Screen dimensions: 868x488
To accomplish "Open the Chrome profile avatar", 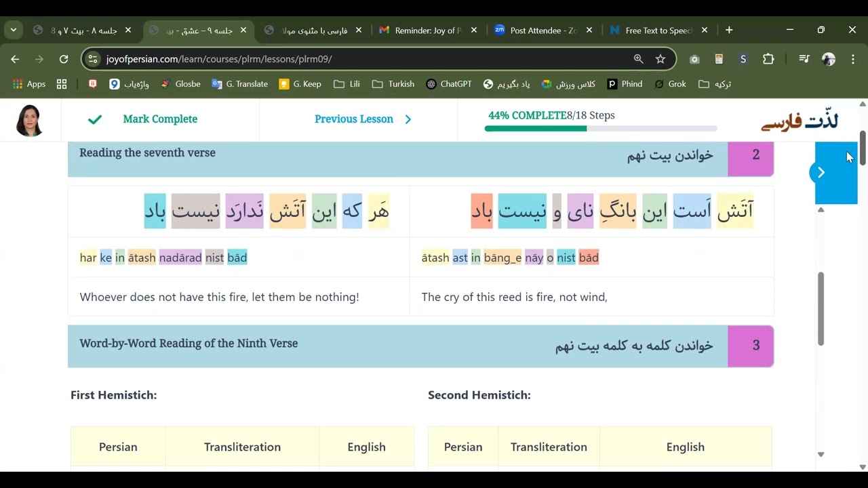I will point(829,59).
